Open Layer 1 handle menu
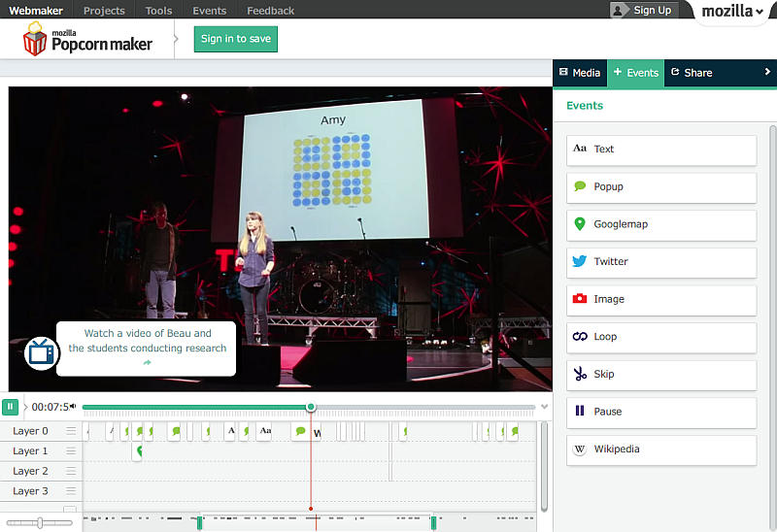Screen dimensions: 777x532 pyautogui.click(x=71, y=451)
